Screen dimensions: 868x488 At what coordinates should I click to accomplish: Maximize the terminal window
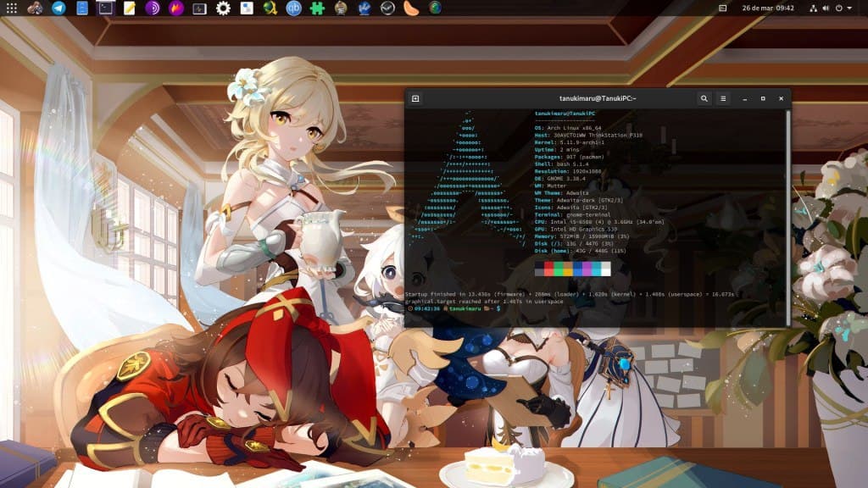[763, 99]
